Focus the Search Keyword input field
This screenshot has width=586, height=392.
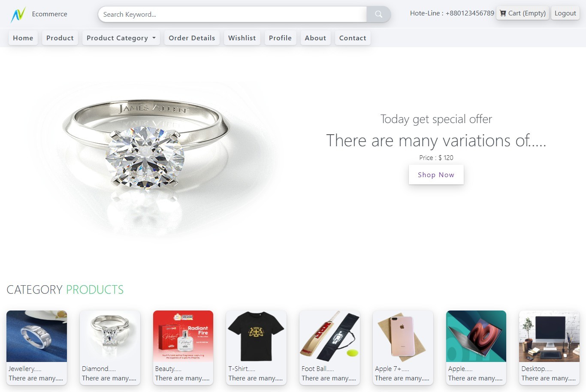pyautogui.click(x=233, y=14)
